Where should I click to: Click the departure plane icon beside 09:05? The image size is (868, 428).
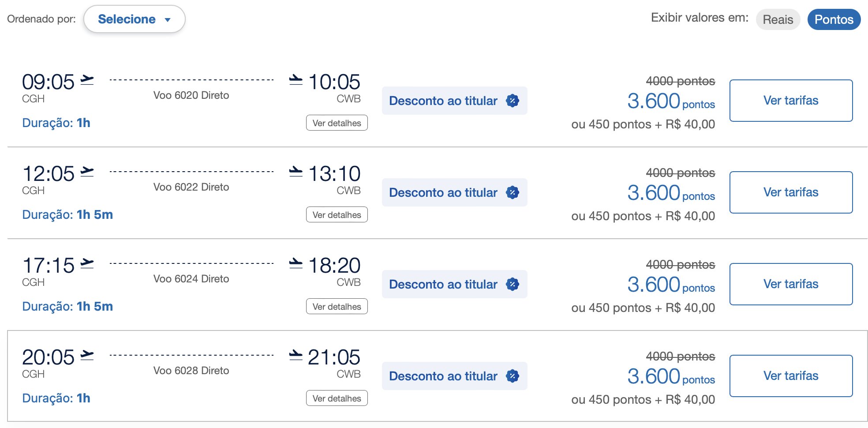(x=87, y=80)
